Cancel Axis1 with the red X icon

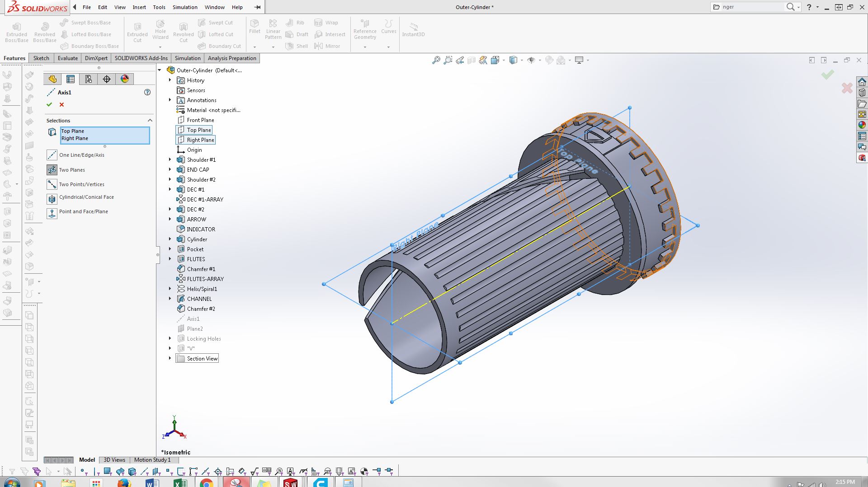62,104
